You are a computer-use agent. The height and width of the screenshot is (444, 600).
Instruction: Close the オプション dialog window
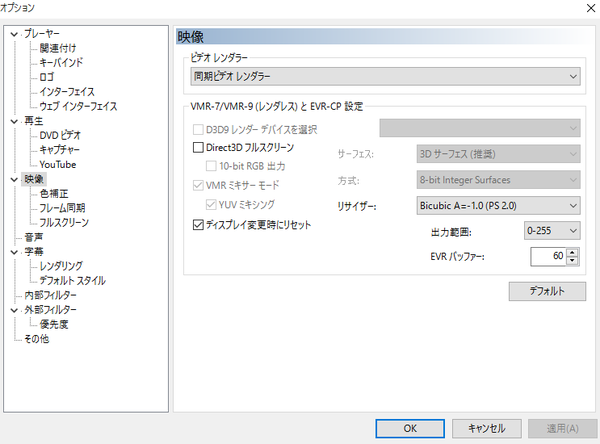pos(591,8)
